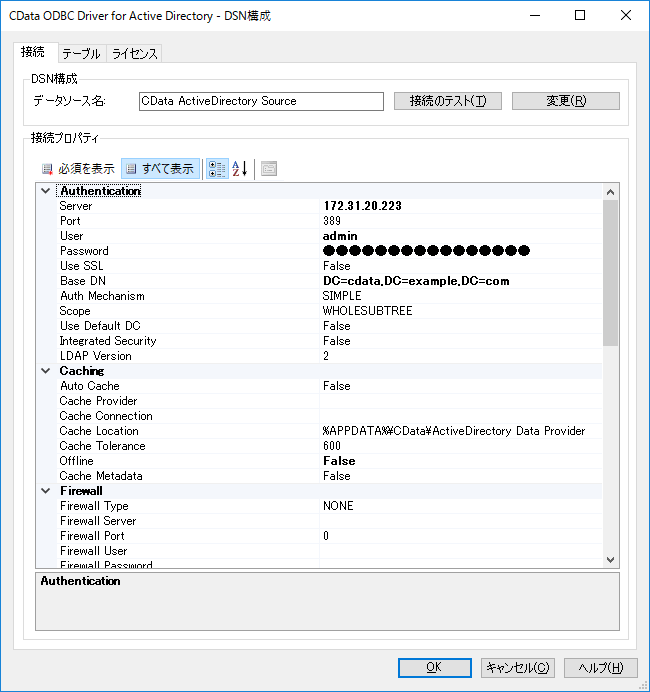
Task: Select the Firewall User property row
Action: (329, 551)
